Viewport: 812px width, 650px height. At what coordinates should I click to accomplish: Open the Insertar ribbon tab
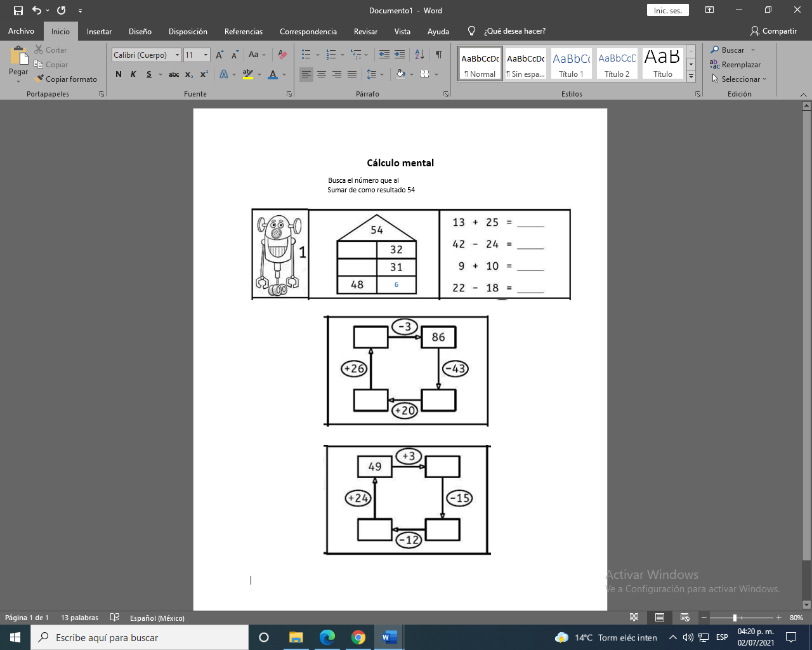pyautogui.click(x=99, y=31)
